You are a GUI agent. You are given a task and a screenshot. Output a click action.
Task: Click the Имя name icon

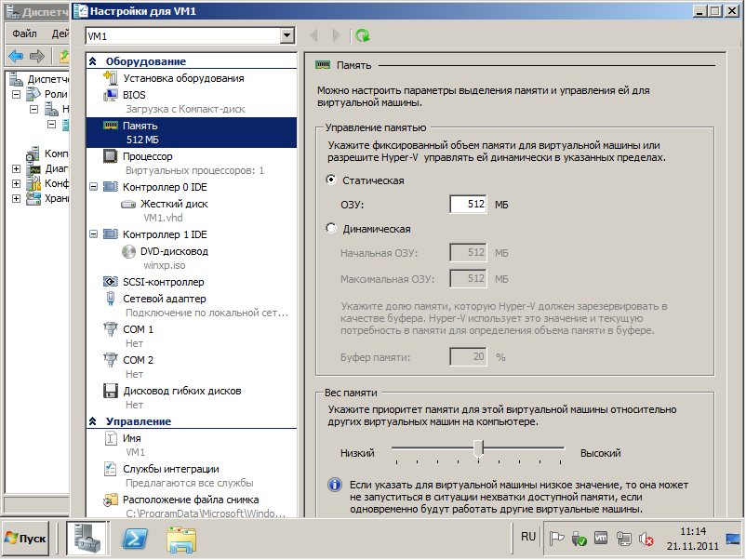[111, 438]
